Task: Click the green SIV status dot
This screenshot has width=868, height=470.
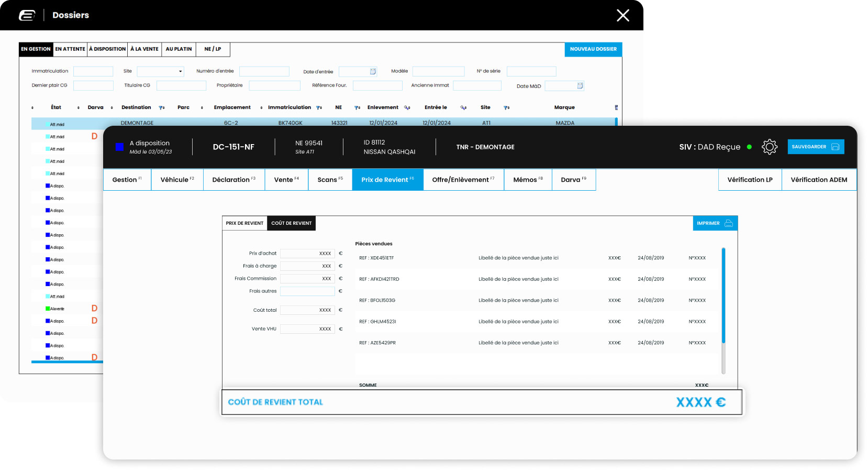Action: [749, 147]
